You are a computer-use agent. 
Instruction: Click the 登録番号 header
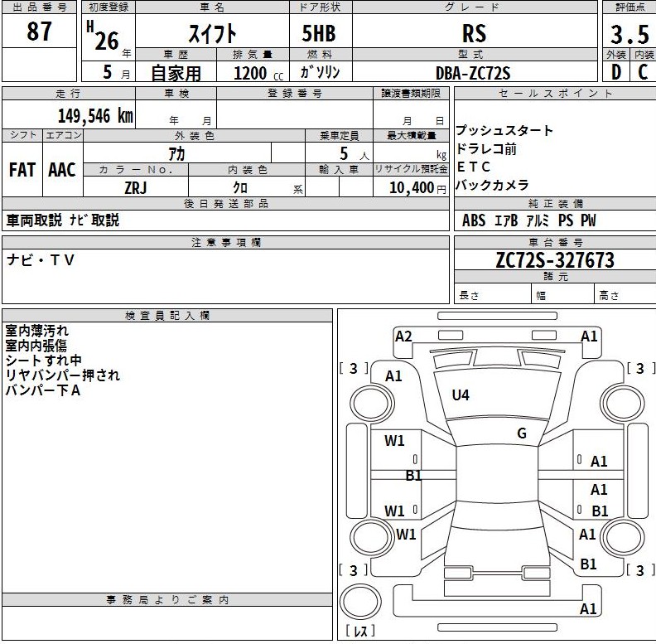click(x=295, y=94)
